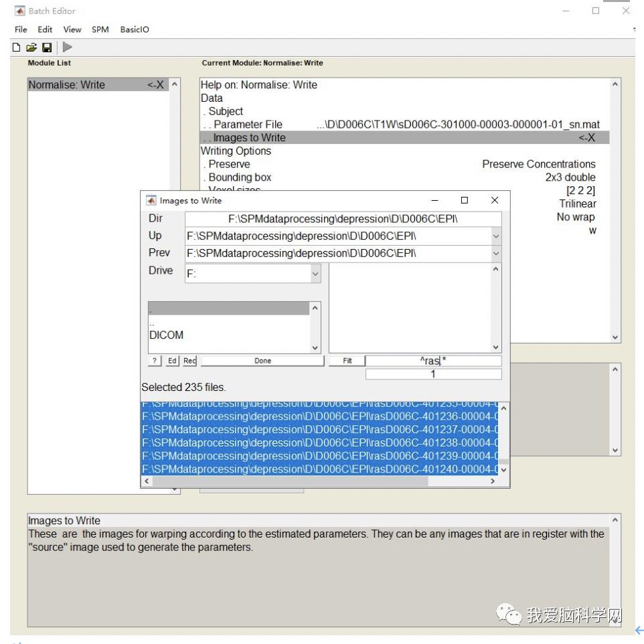Viewport: 644px width, 644px height.
Task: Open a saved batch via folder icon
Action: coord(31,48)
